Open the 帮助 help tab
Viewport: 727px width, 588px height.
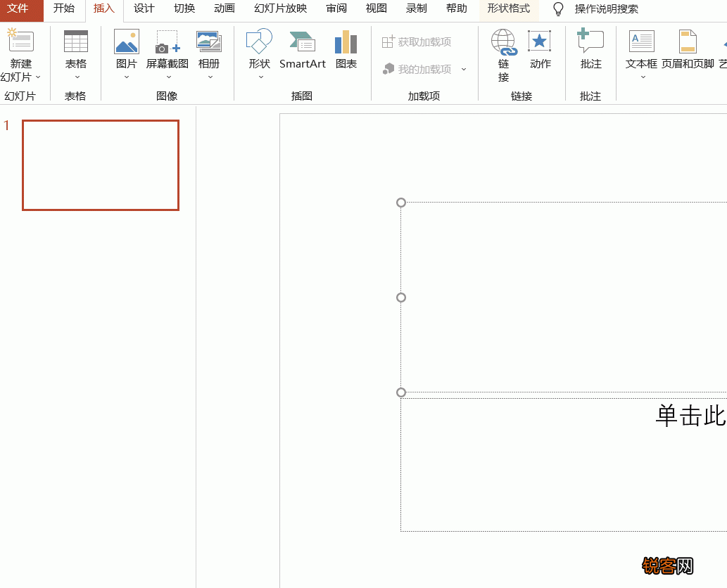(457, 8)
